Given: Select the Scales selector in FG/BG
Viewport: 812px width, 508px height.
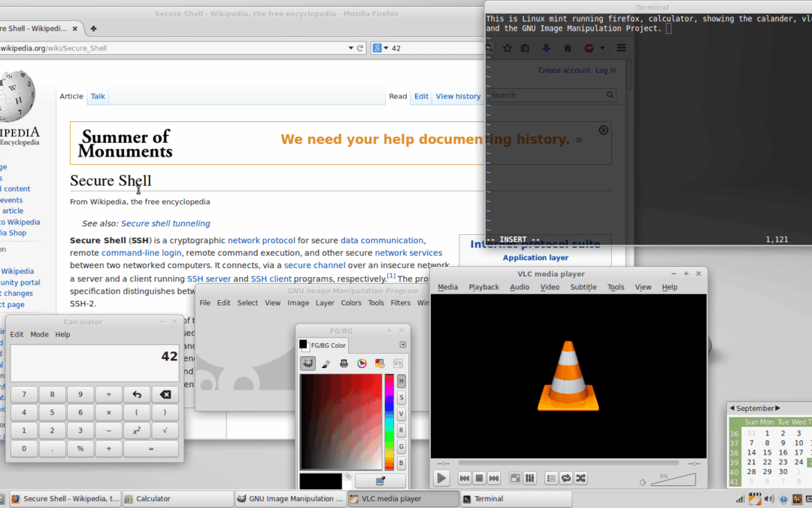Looking at the screenshot, I should (x=398, y=364).
